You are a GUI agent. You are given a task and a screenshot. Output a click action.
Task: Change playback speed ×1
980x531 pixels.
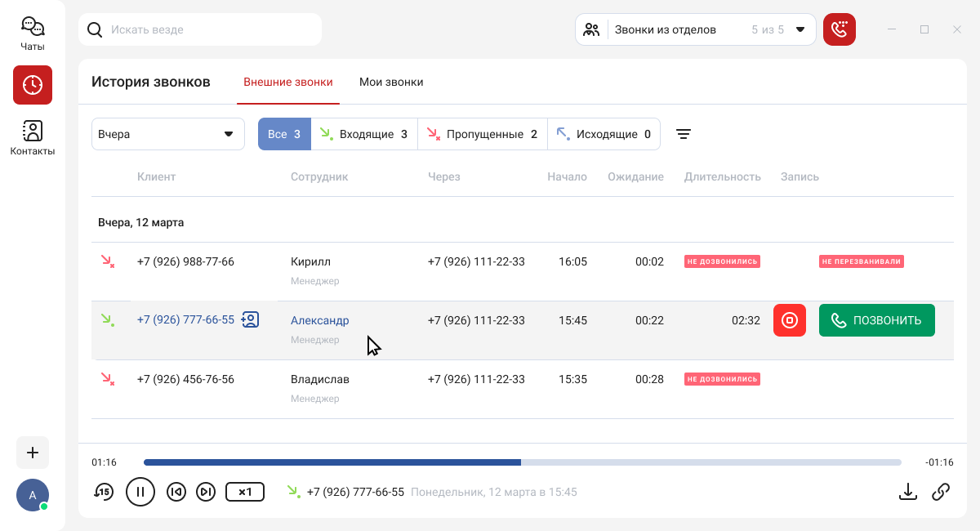tap(244, 492)
